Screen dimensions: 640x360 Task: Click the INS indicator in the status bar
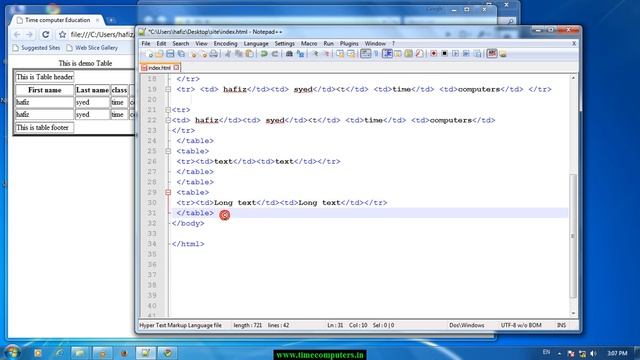(561, 325)
